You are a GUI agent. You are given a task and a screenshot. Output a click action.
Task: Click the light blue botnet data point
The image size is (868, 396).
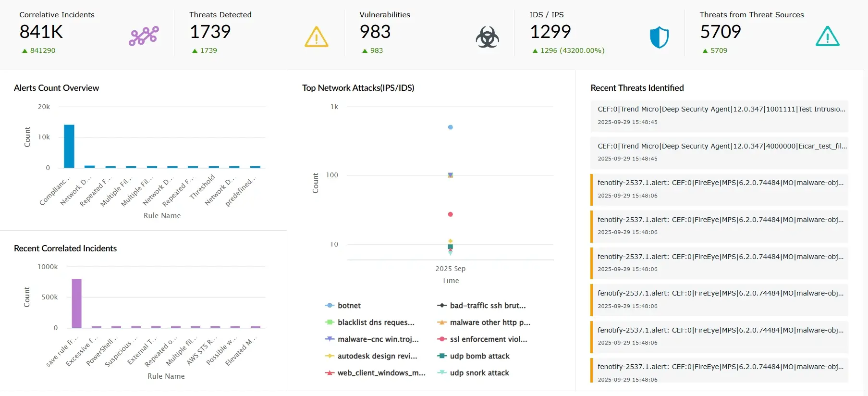click(450, 127)
